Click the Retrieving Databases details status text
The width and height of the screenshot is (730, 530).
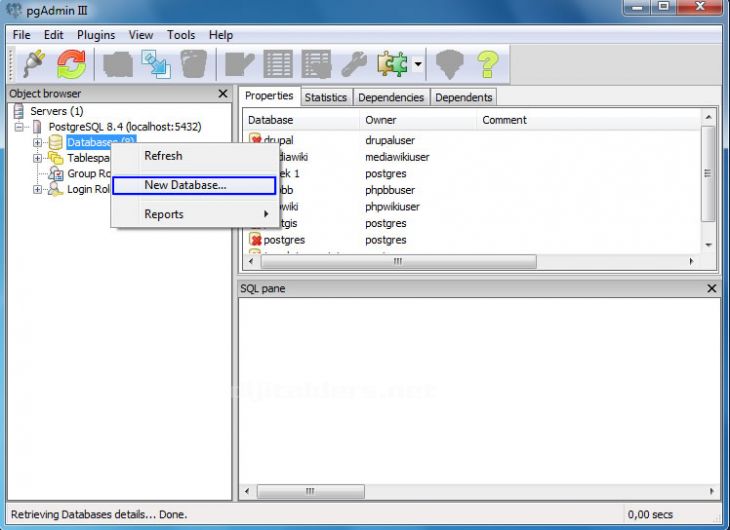[x=99, y=515]
